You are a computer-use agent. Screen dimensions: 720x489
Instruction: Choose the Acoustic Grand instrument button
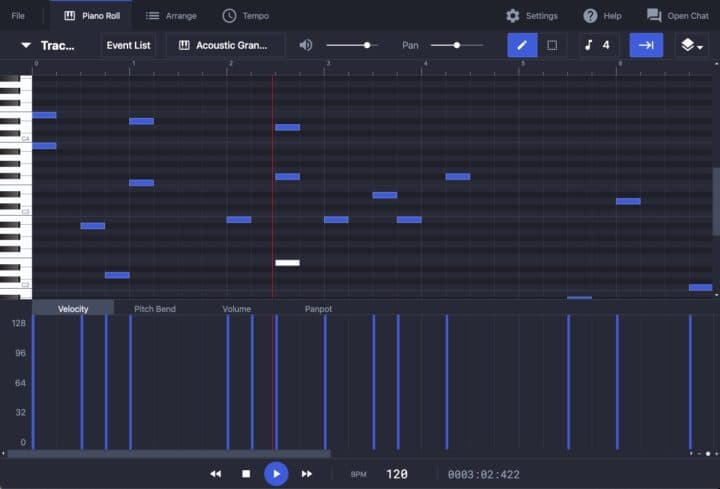tap(223, 45)
